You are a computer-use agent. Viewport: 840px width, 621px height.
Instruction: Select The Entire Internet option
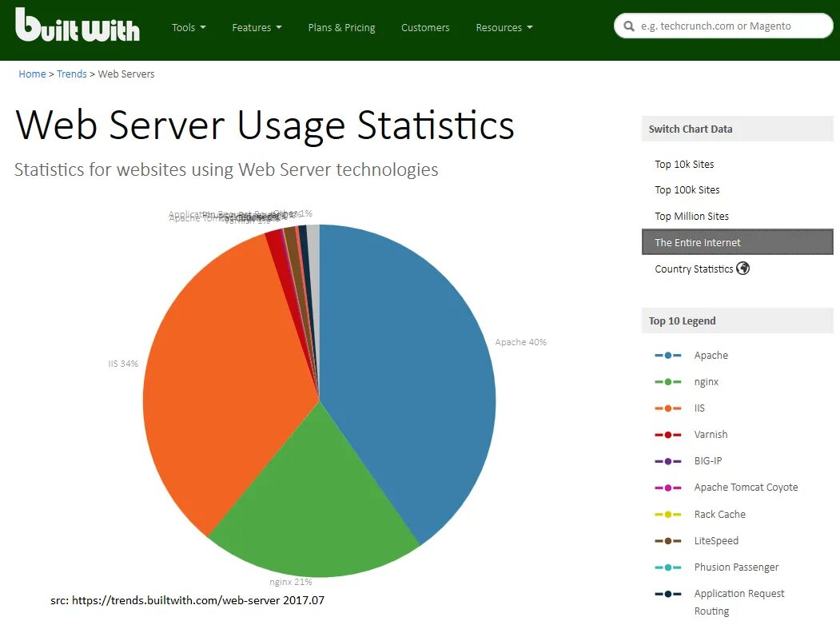tap(737, 242)
